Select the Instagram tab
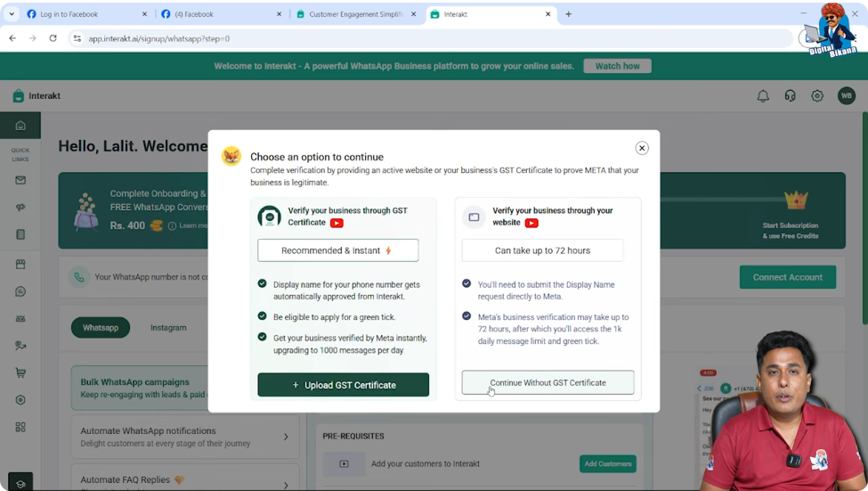 (x=168, y=328)
